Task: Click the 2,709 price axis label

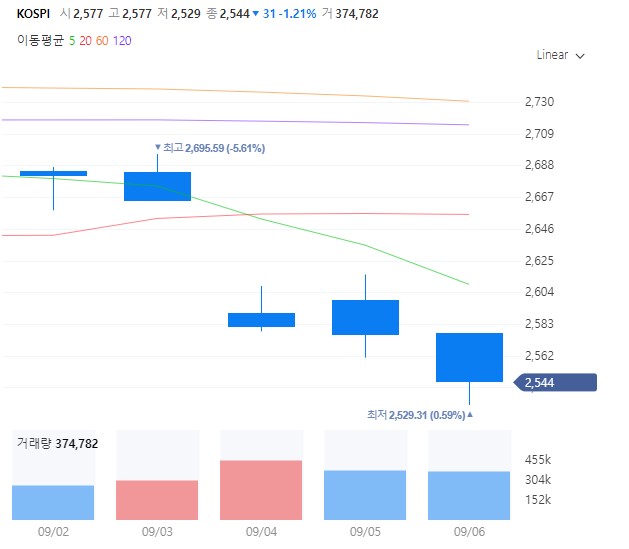Action: click(540, 134)
